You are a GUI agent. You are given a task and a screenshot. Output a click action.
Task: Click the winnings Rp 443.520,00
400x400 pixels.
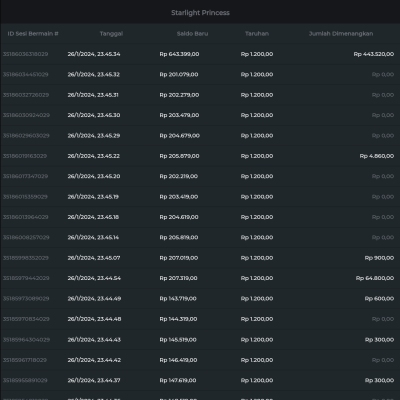(x=374, y=54)
